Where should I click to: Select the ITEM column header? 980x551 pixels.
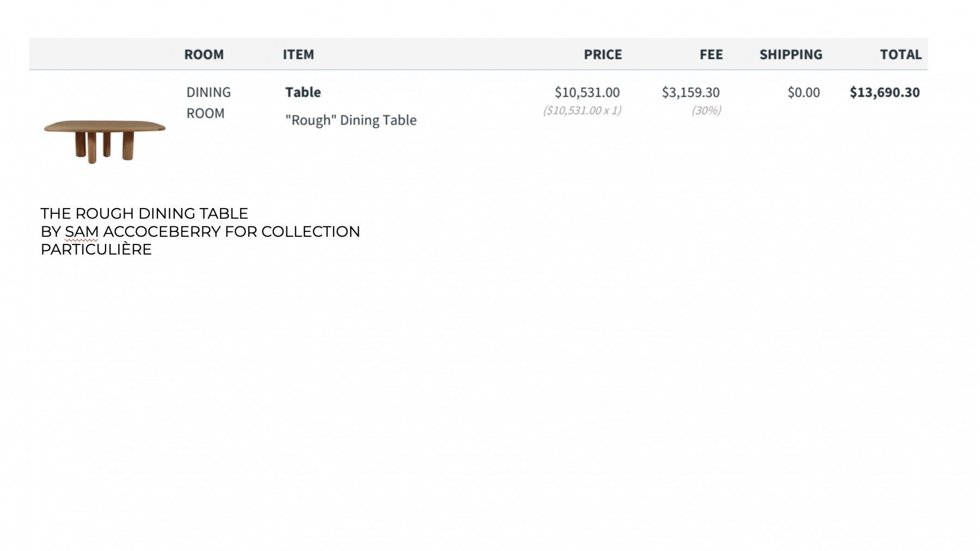pyautogui.click(x=298, y=54)
